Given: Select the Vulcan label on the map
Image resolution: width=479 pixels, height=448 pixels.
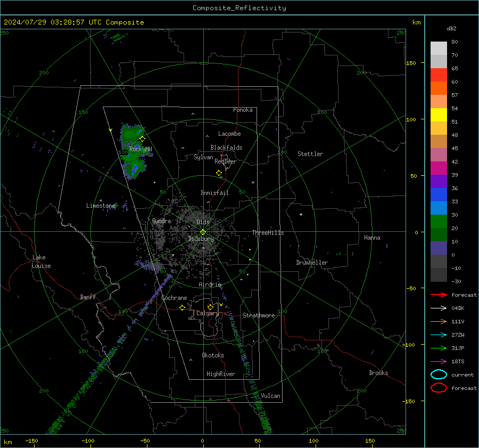Looking at the screenshot, I should pyautogui.click(x=270, y=396).
